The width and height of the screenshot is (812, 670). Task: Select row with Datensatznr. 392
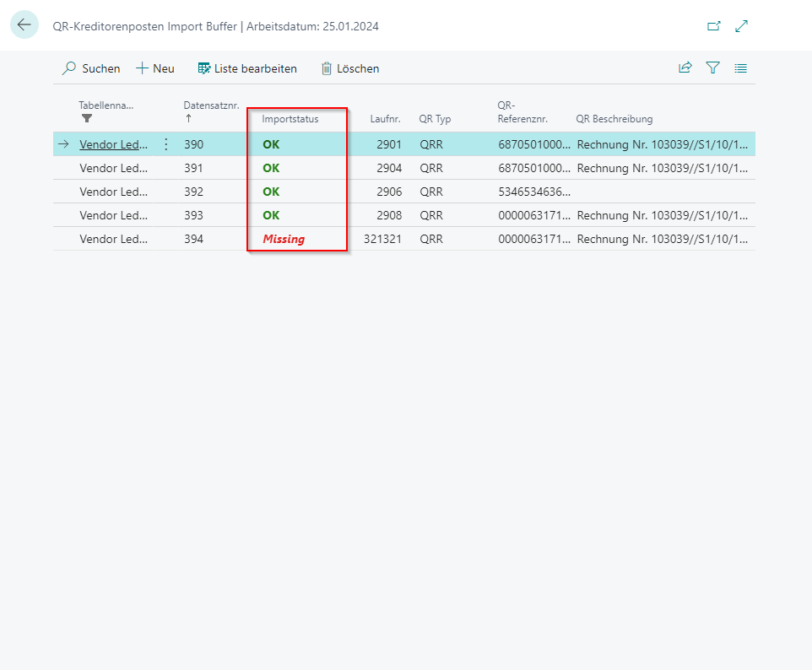[x=194, y=192]
